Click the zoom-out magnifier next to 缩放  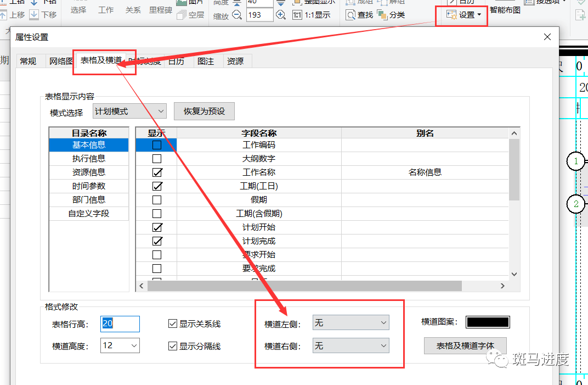[237, 15]
